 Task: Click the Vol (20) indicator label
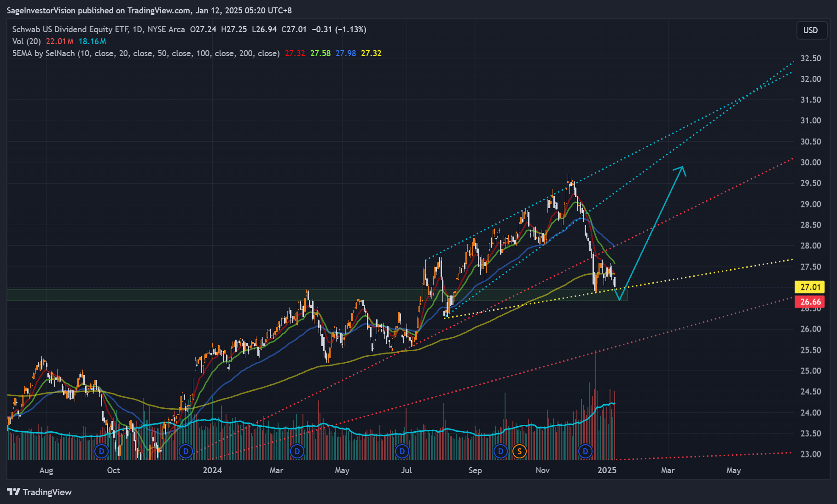click(x=27, y=41)
